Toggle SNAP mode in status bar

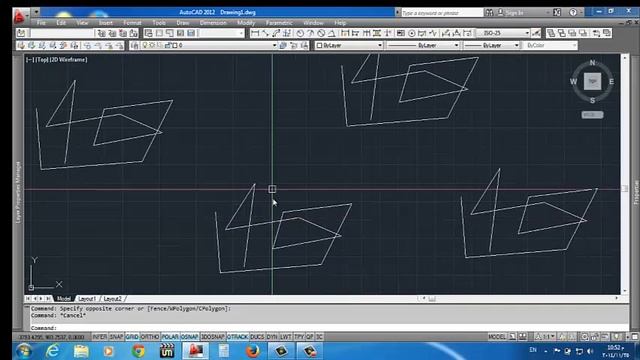116,337
